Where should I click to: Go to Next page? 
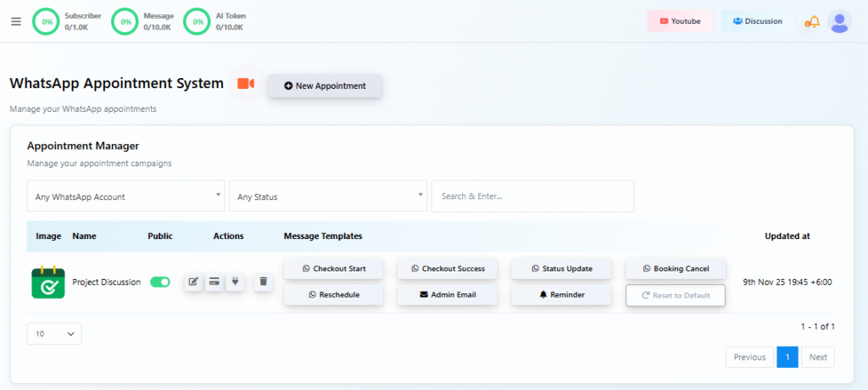[x=818, y=357]
